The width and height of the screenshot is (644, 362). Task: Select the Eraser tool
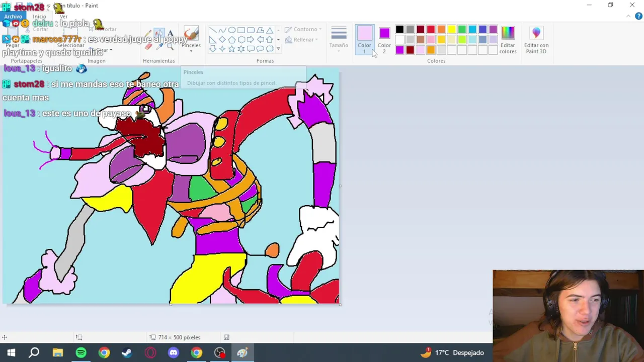pos(148,46)
